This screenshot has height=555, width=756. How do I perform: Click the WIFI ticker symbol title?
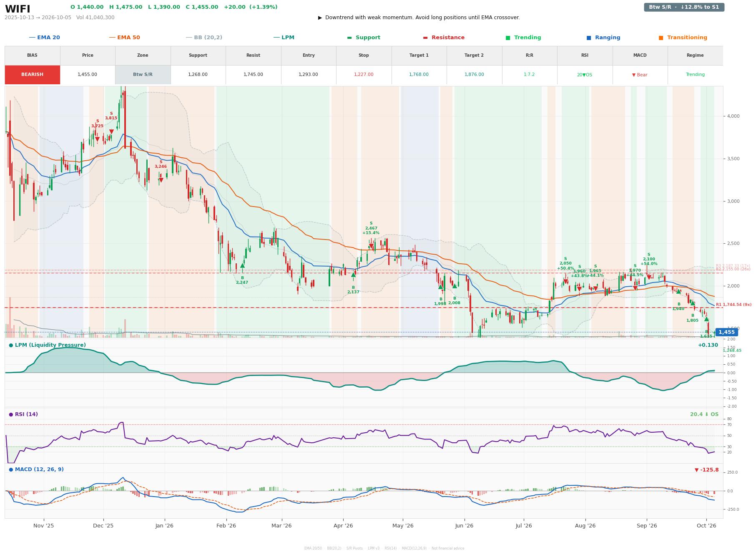point(18,9)
